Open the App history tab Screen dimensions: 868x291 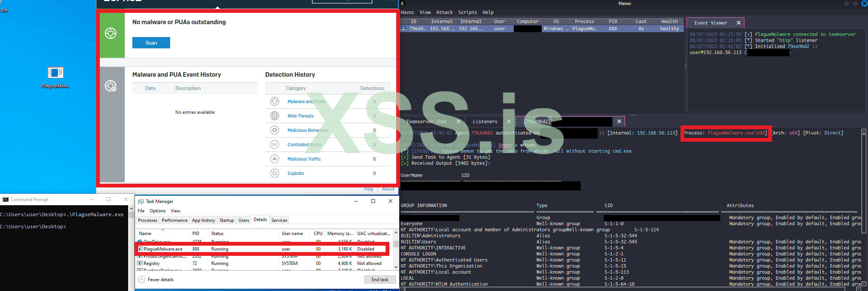click(203, 220)
